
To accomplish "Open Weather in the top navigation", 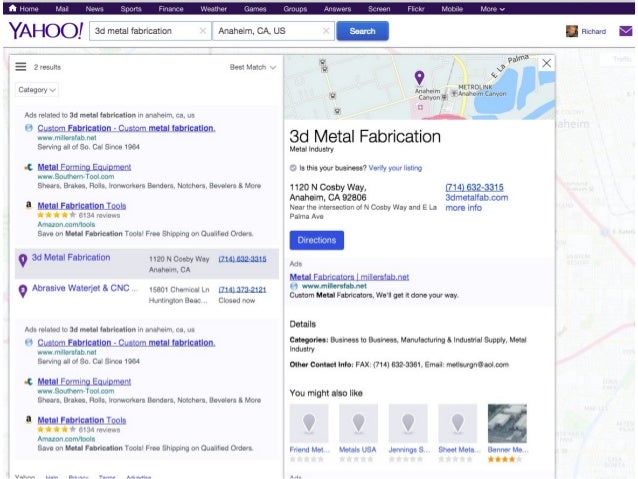I will pyautogui.click(x=214, y=9).
